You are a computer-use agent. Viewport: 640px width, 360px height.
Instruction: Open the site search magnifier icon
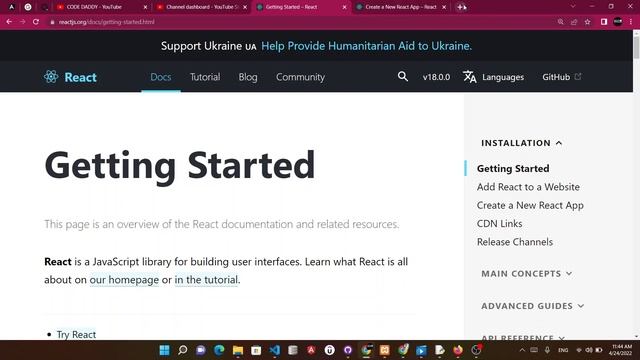point(402,76)
